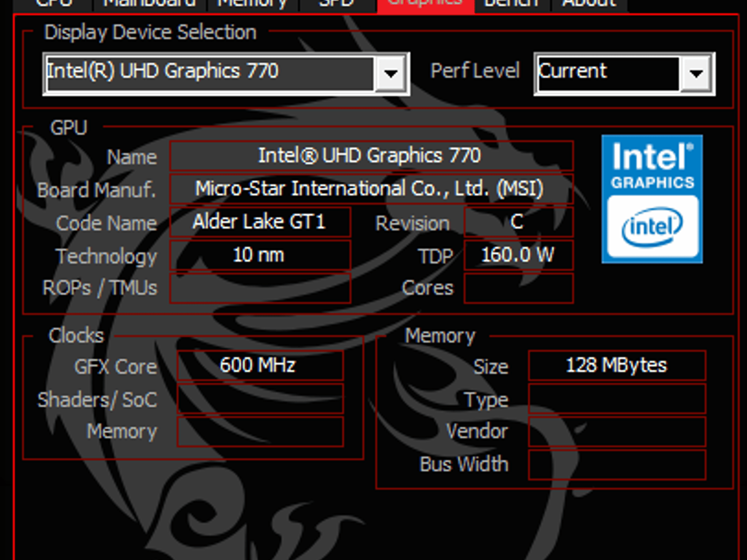Viewport: 747px width, 560px height.
Task: Click the Code Name label
Action: 107,223
